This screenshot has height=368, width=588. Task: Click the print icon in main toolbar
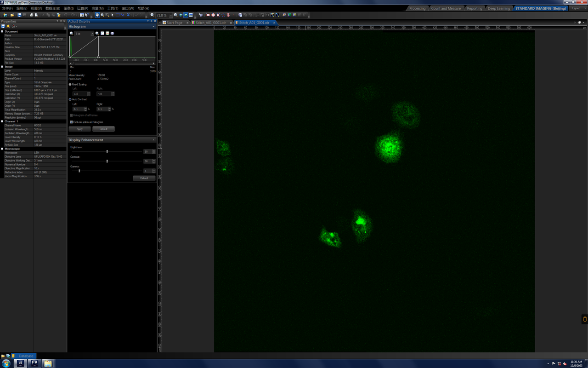[31, 15]
